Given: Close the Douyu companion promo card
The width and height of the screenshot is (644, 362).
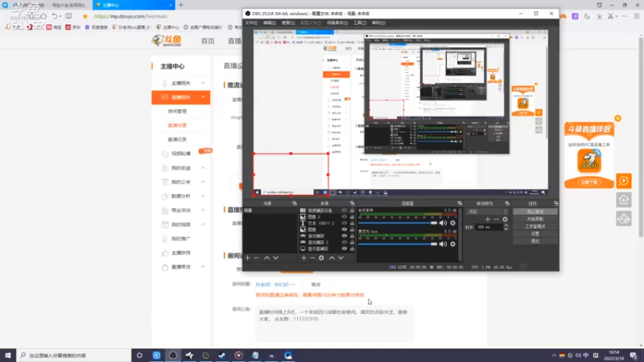Looking at the screenshot, I should 617,118.
